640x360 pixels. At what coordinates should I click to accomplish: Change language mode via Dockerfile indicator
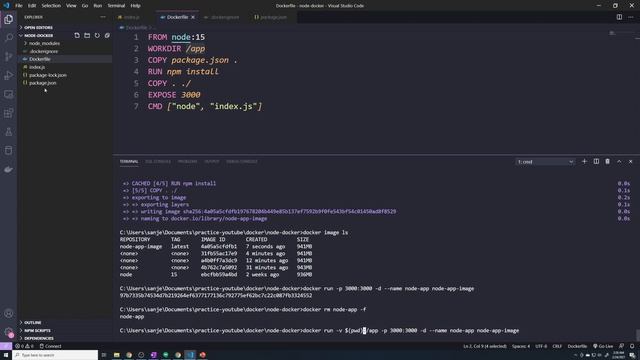tap(577, 346)
